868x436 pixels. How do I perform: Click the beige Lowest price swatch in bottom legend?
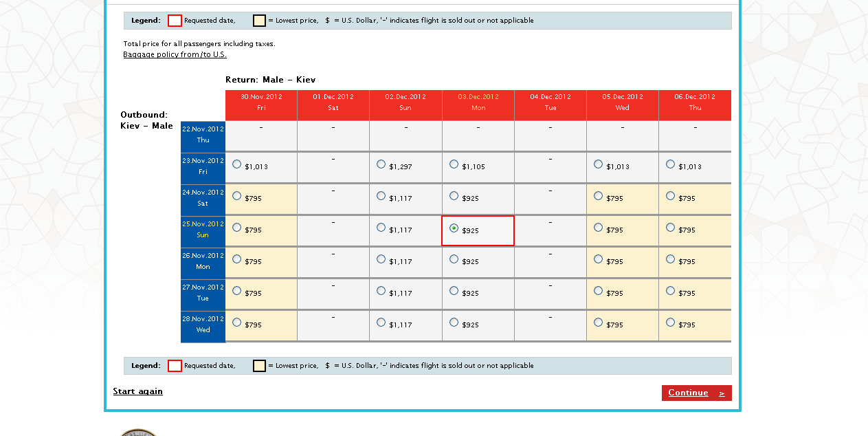tap(259, 366)
